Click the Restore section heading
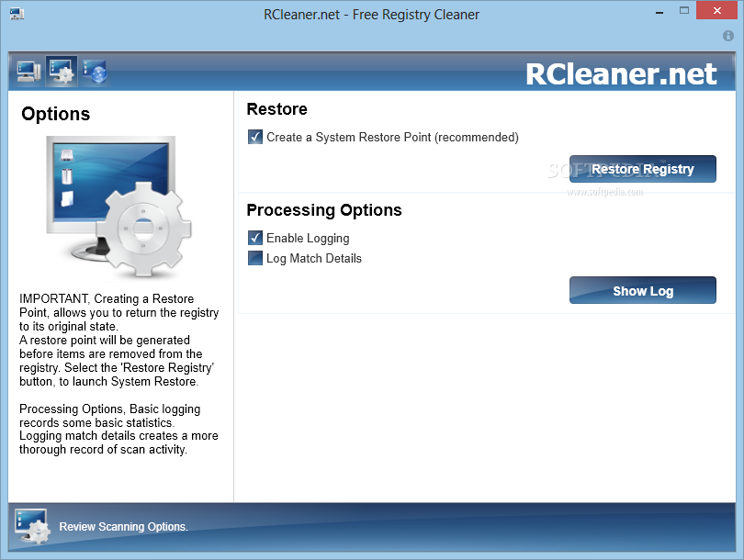 [x=277, y=109]
